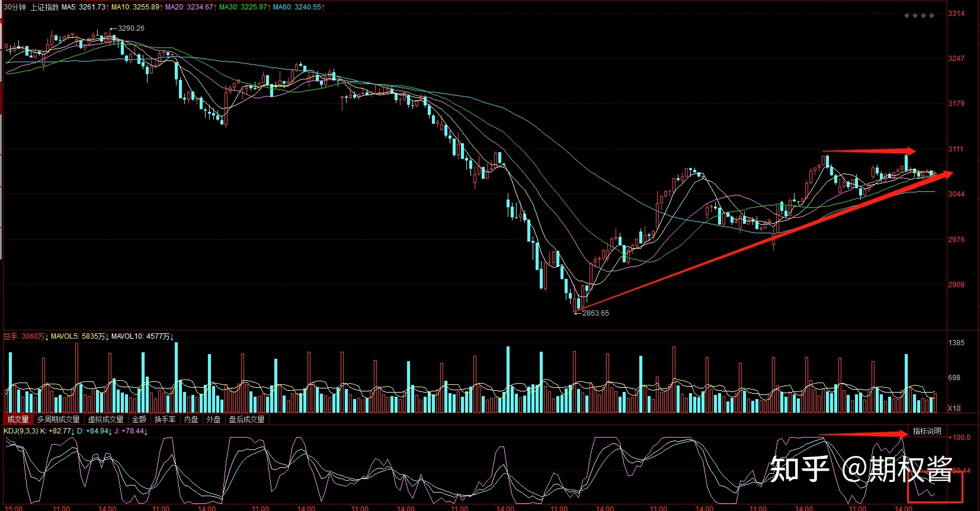Click the 指标说明 indicator help button
980x511 pixels.
click(927, 431)
